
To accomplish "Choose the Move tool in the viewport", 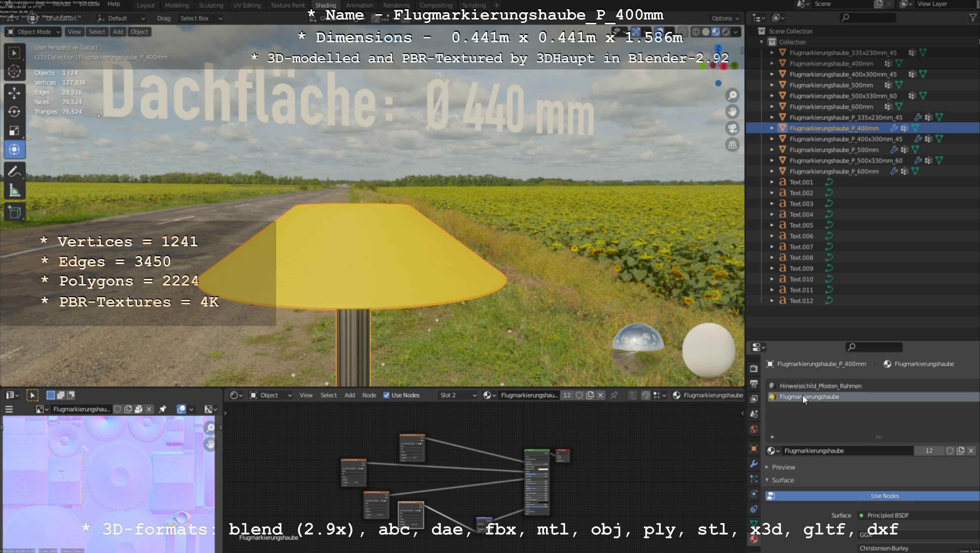I will 14,93.
